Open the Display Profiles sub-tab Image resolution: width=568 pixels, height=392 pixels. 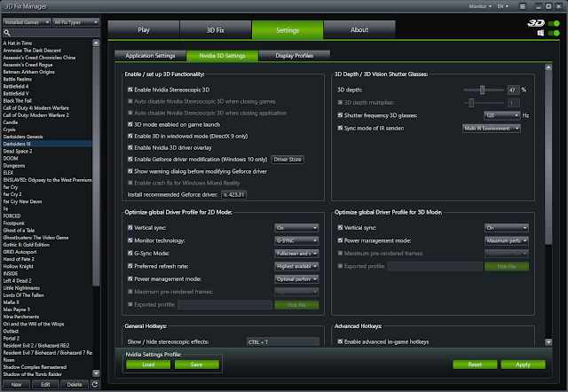294,55
